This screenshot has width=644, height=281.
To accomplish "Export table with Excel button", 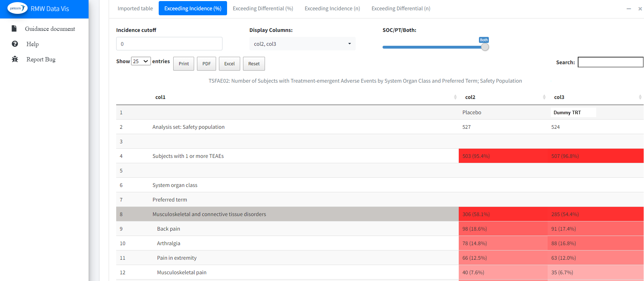I will (229, 64).
